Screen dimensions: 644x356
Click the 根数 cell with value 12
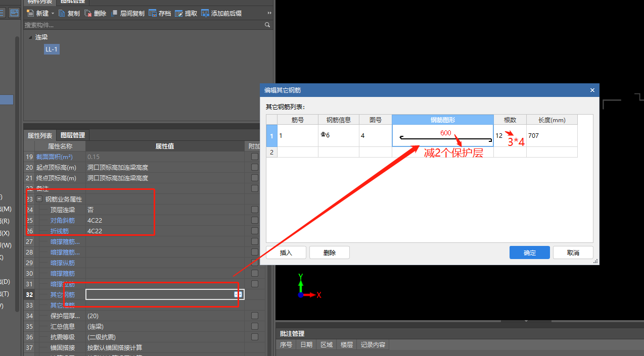[x=510, y=136]
